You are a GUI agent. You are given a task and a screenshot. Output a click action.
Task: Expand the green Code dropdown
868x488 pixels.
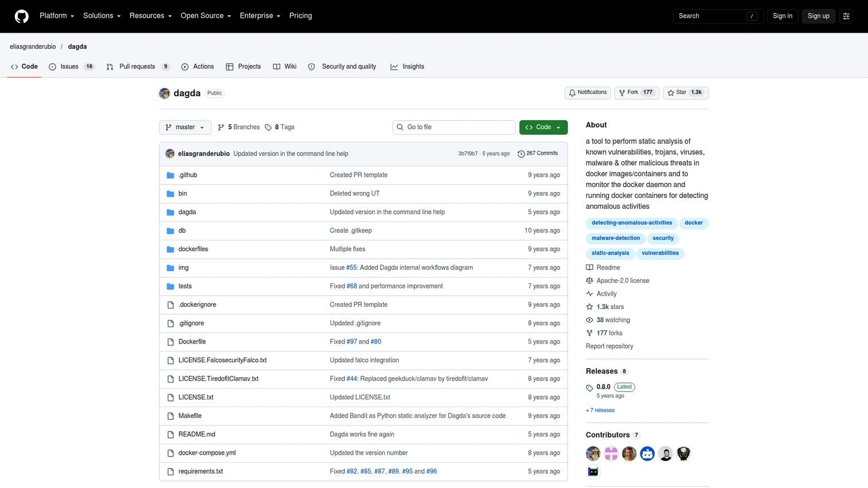[x=544, y=127]
